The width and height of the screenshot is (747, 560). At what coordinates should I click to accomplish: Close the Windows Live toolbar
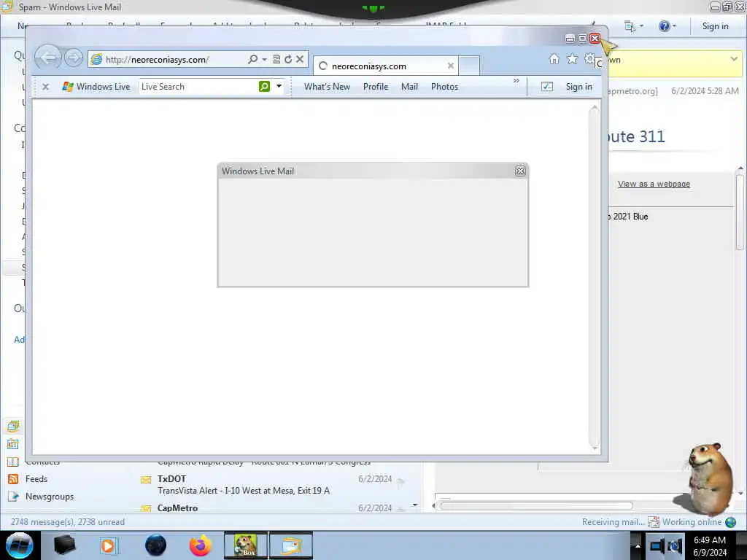(45, 87)
